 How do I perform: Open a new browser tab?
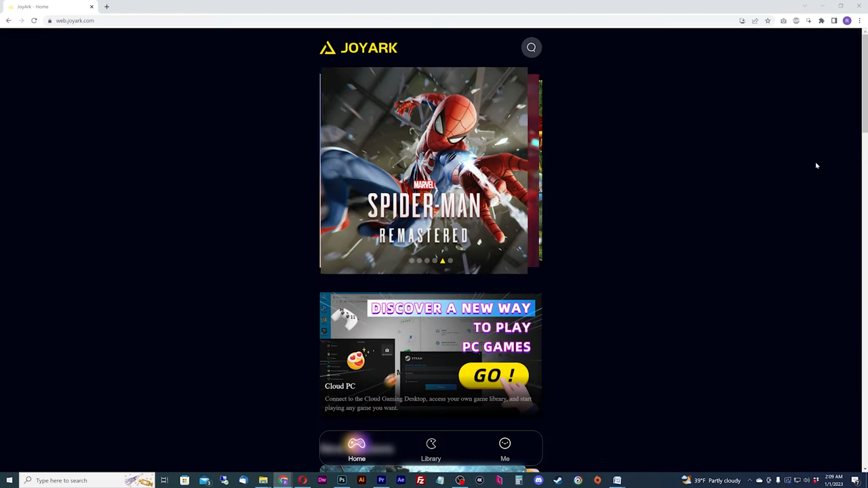coord(106,7)
